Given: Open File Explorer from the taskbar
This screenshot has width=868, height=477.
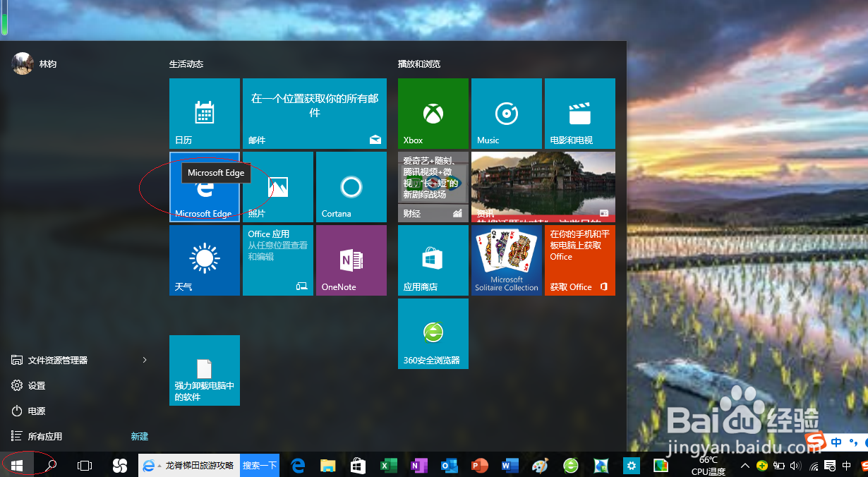Looking at the screenshot, I should pos(328,465).
